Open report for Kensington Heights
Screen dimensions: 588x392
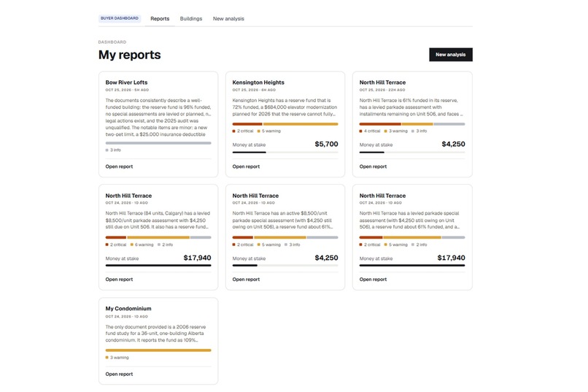pos(246,166)
